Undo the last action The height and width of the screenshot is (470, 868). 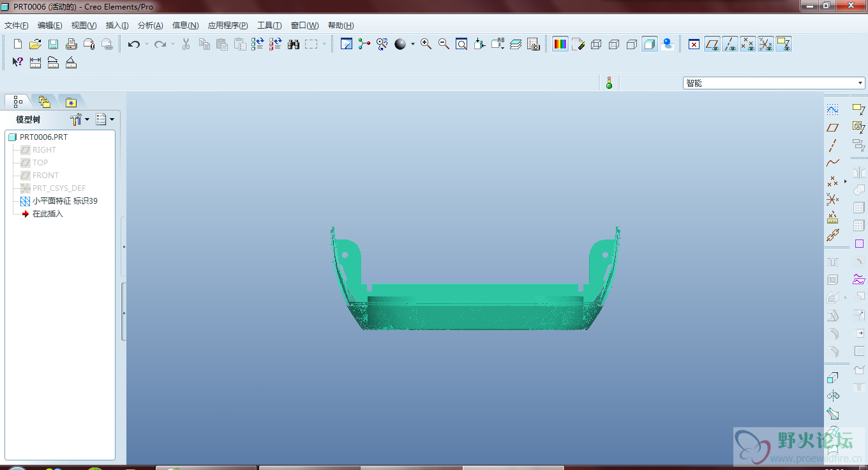pyautogui.click(x=134, y=44)
